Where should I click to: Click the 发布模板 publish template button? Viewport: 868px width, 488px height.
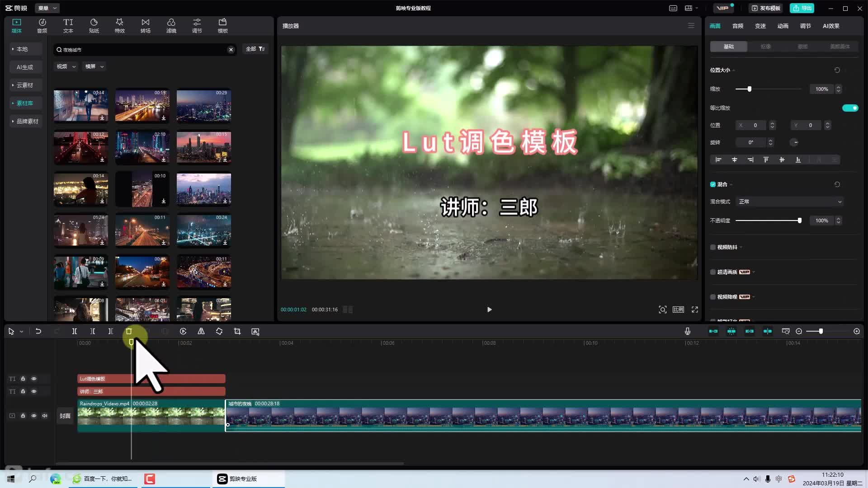766,8
